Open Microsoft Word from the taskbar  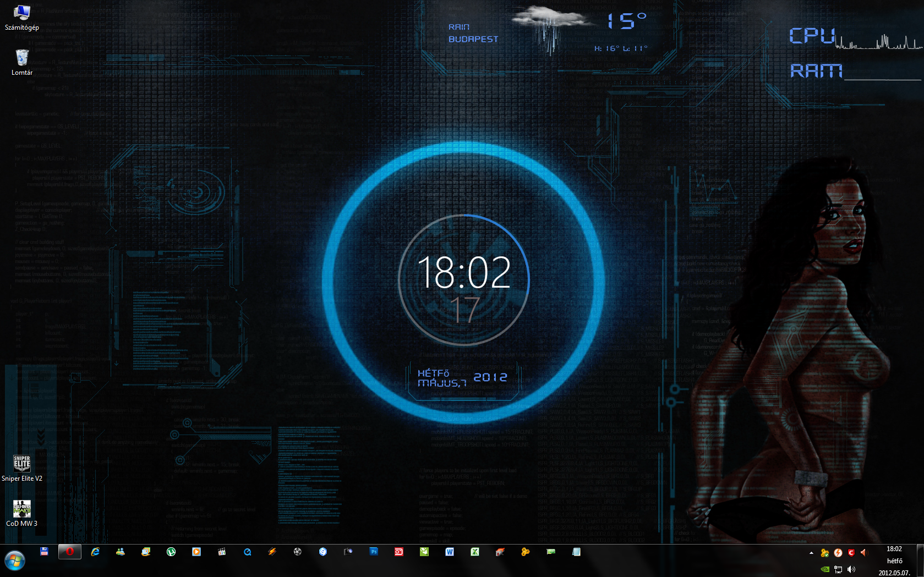pyautogui.click(x=450, y=552)
